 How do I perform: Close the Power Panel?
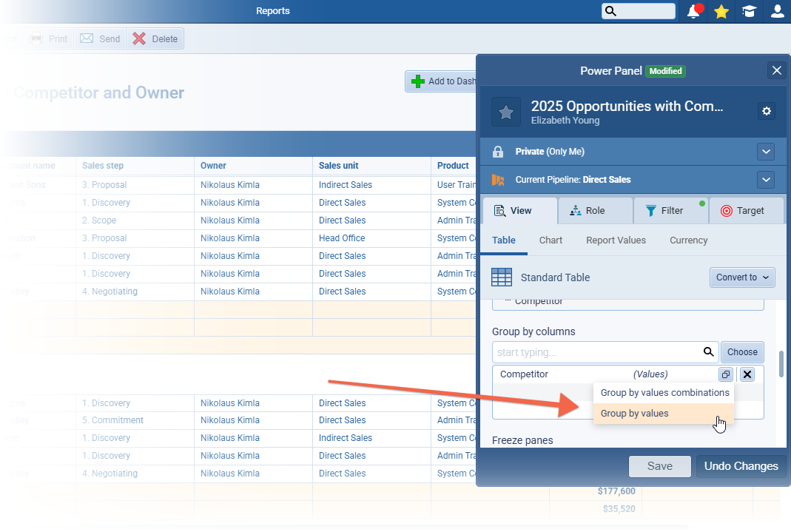776,70
